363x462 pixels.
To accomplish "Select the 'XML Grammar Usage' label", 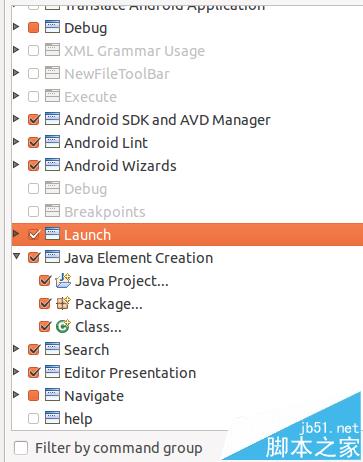I will pos(134,51).
